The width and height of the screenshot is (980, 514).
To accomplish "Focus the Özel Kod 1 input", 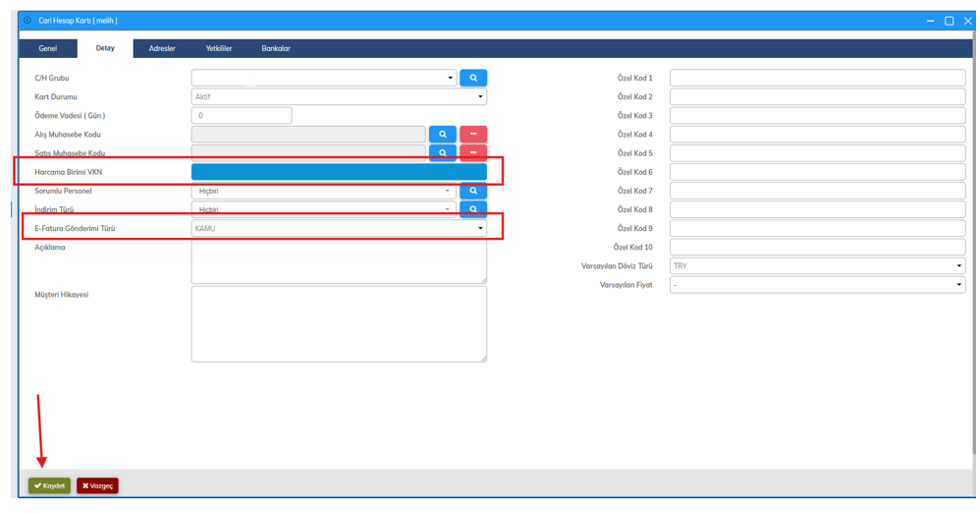I will [817, 78].
